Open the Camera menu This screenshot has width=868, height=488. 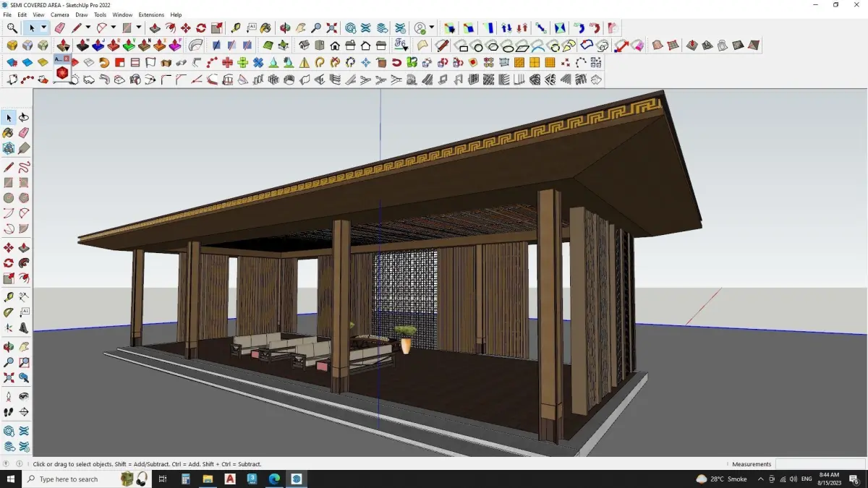tap(60, 14)
